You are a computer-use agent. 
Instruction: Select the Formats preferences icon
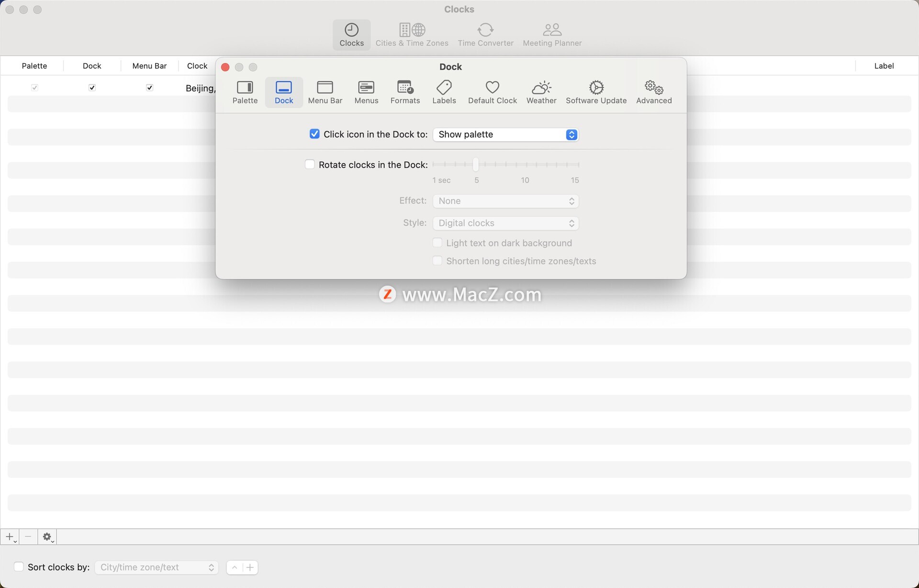click(x=405, y=92)
